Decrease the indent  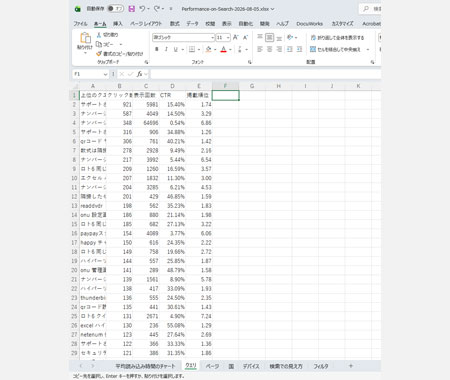290,49
